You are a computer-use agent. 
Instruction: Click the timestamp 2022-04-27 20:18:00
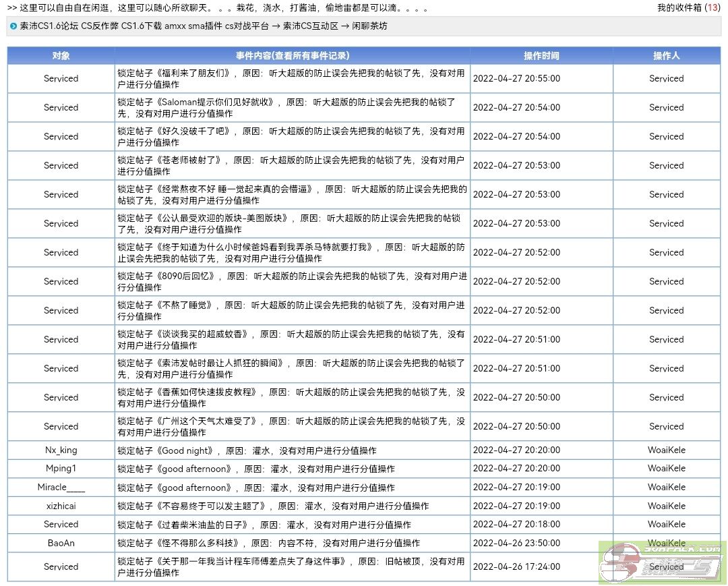516,525
